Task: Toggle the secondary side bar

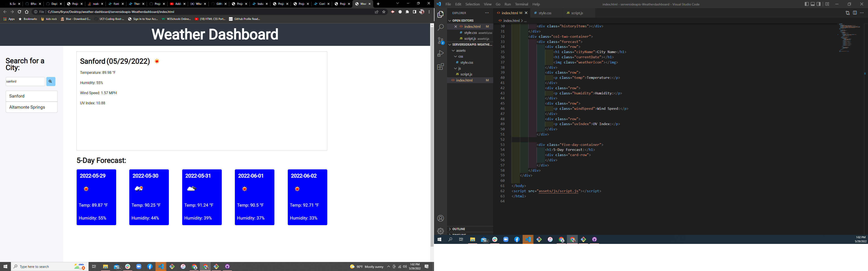Action: (x=819, y=4)
